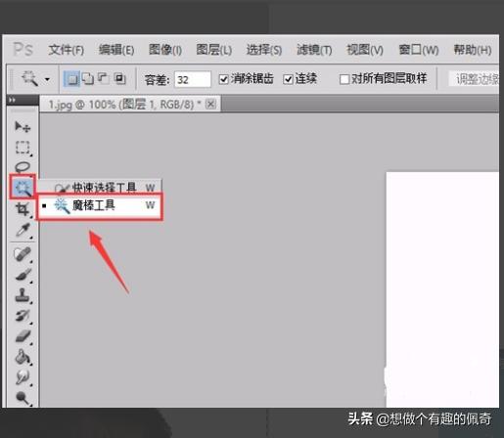Select the History Brush tool
Viewport: 504px width, 438px height.
point(23,316)
